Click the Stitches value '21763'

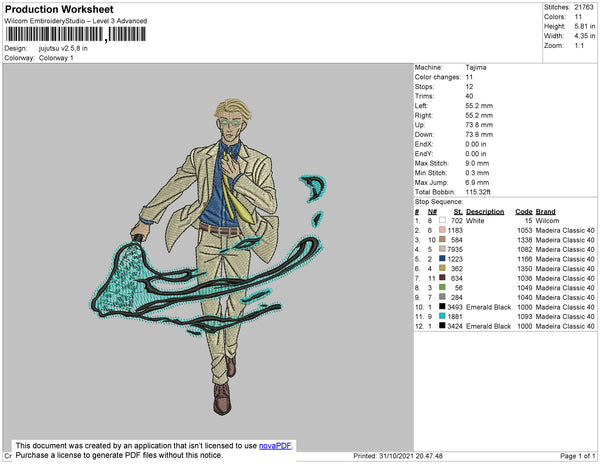[584, 7]
